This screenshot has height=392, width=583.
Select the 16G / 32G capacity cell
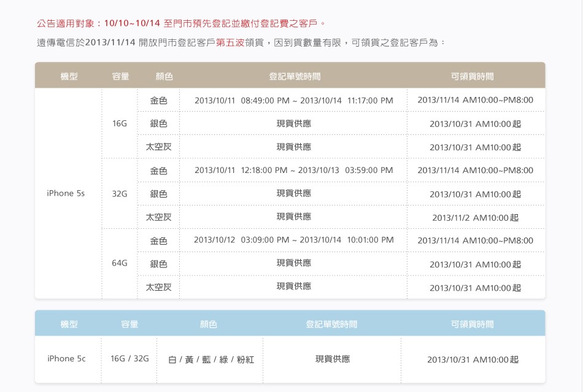(129, 358)
